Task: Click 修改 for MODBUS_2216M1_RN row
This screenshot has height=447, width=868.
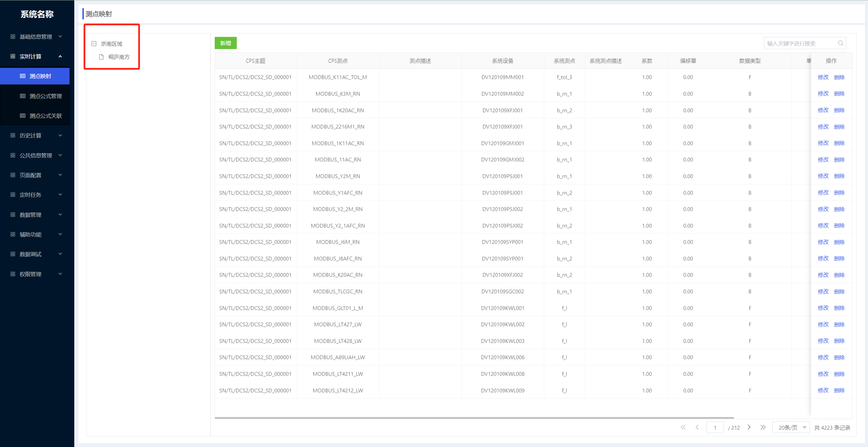Action: [823, 127]
